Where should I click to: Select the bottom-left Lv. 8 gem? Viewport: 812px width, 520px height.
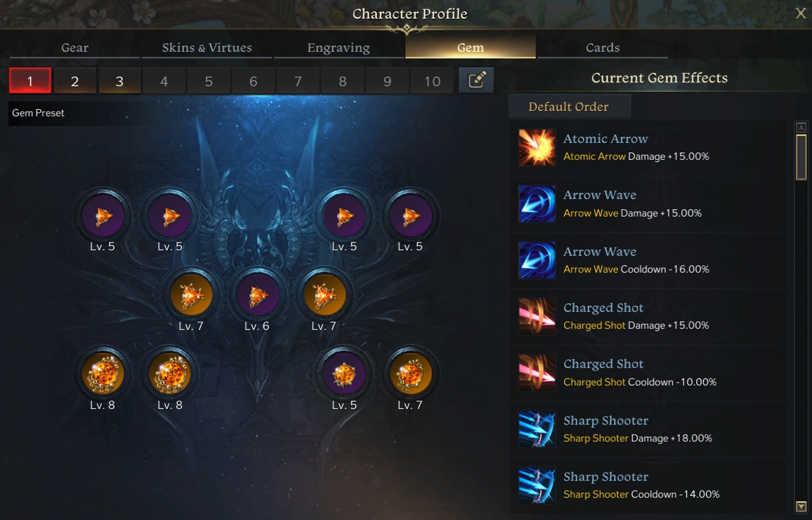pos(103,375)
